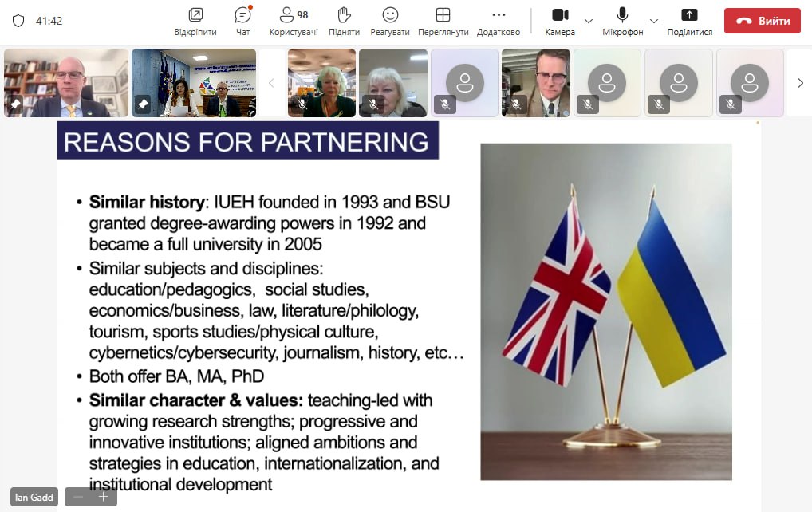Viewport: 812px width, 512px height.
Task: Leave the meeting with Вийти button
Action: click(x=763, y=21)
